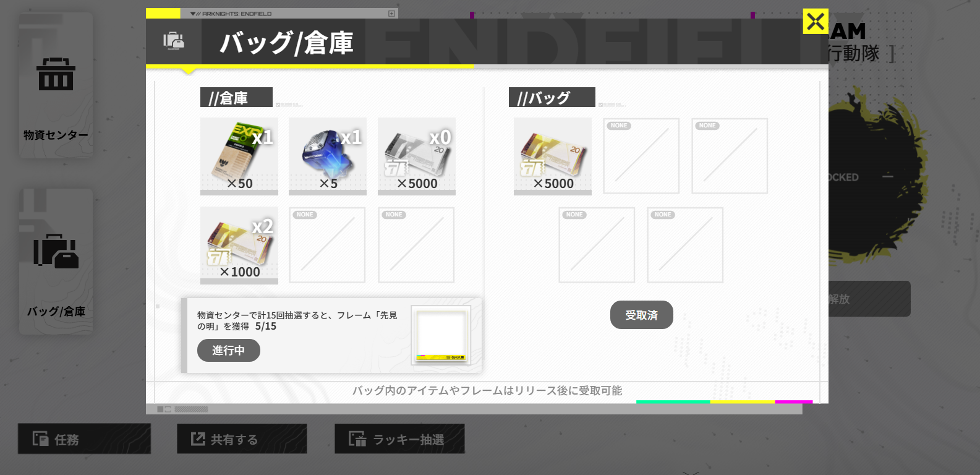This screenshot has height=475, width=980.
Task: Open the 任務 tab at bottom
Action: click(x=84, y=439)
